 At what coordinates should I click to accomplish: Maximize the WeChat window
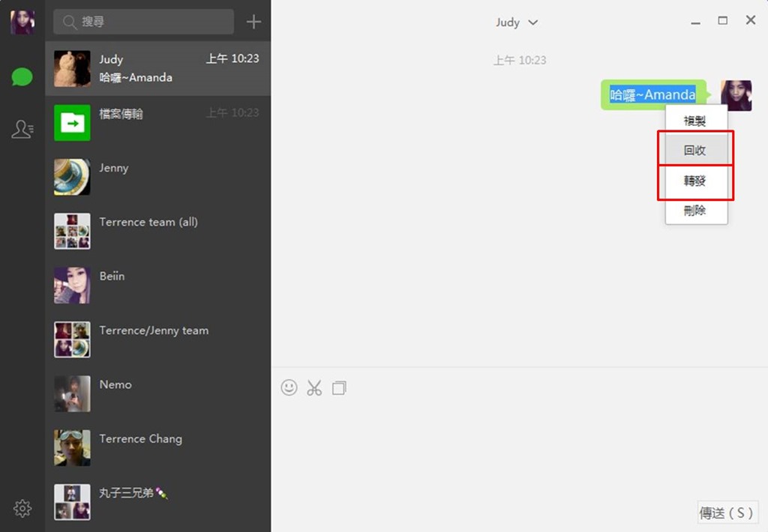tap(722, 20)
